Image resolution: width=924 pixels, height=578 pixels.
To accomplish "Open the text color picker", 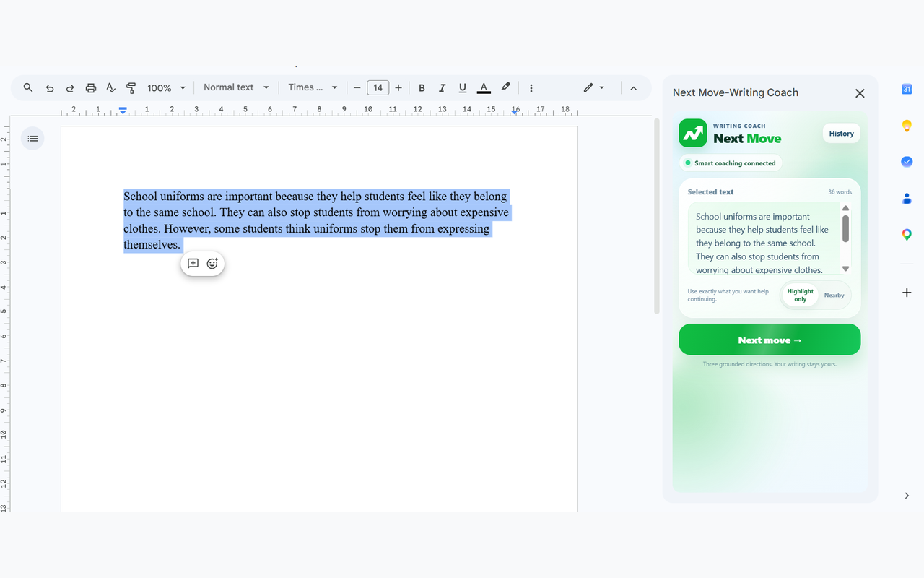I will (x=484, y=88).
